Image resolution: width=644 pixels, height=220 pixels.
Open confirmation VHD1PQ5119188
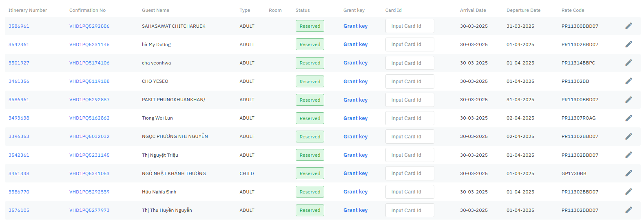89,81
